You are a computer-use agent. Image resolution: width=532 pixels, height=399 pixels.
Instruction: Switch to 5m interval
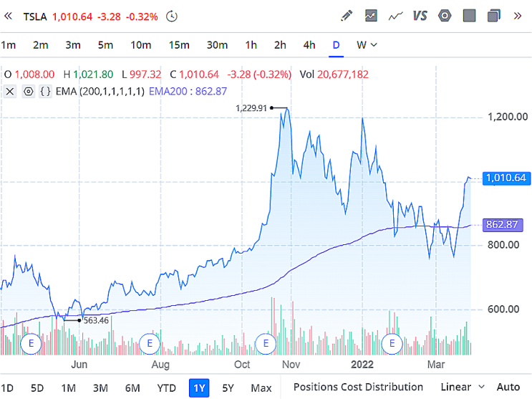(105, 45)
